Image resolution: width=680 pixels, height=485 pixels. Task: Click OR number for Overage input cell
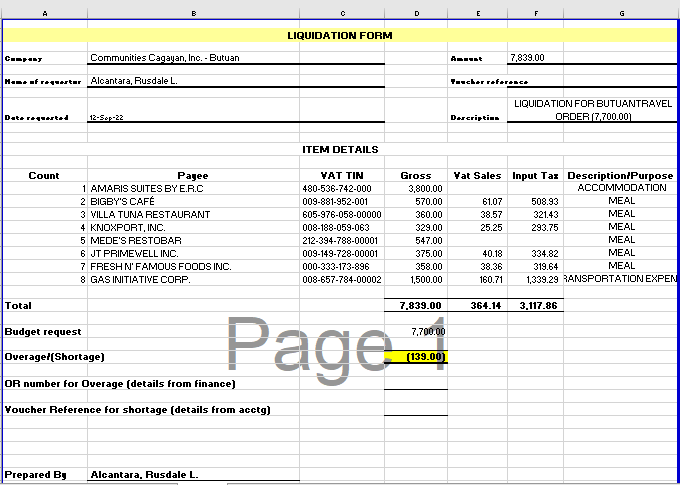click(x=416, y=383)
